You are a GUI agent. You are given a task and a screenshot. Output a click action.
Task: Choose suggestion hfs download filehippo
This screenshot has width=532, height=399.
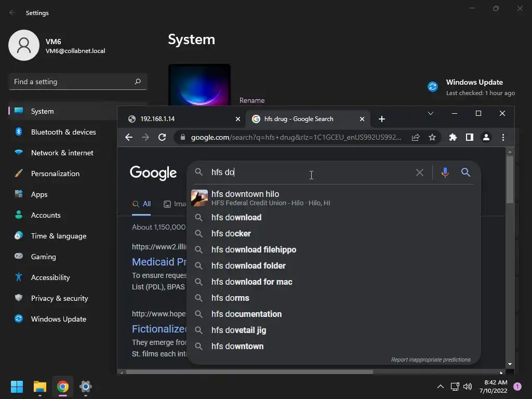pyautogui.click(x=334, y=250)
